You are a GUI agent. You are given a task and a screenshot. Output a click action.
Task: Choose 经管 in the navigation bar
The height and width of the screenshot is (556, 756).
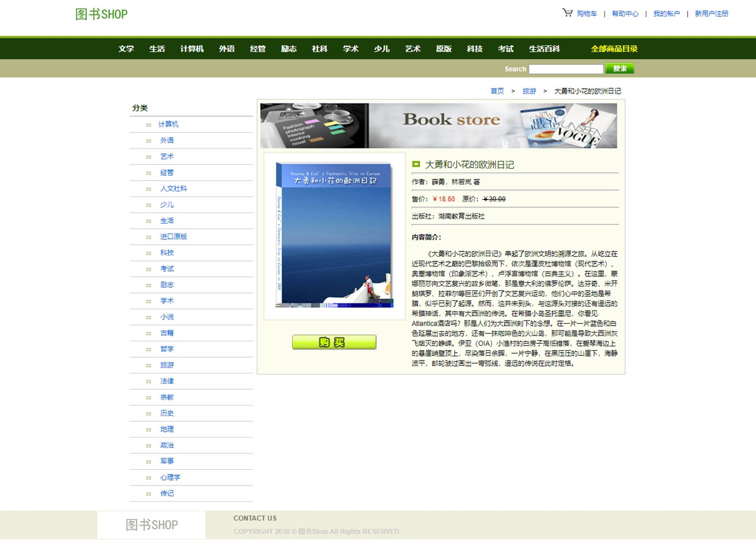click(258, 49)
